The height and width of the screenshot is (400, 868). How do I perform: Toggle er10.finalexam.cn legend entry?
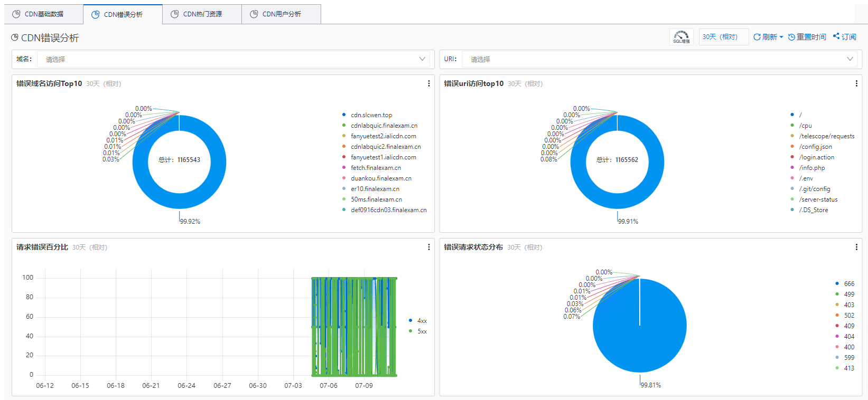point(371,189)
